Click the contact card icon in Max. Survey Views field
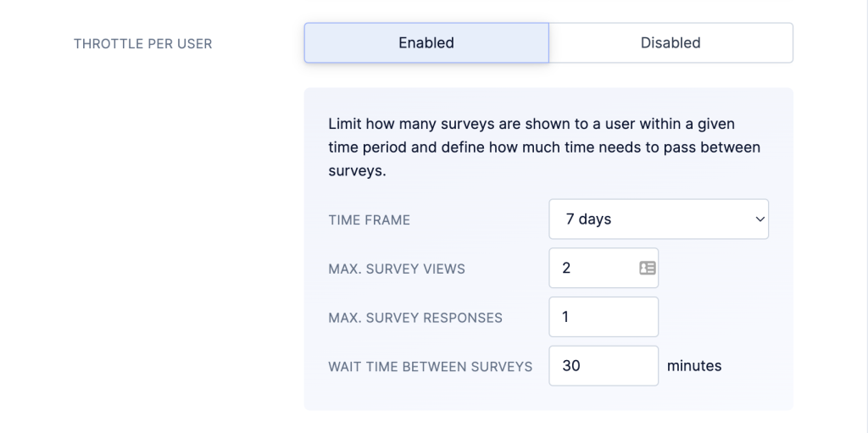The image size is (868, 433). tap(647, 268)
